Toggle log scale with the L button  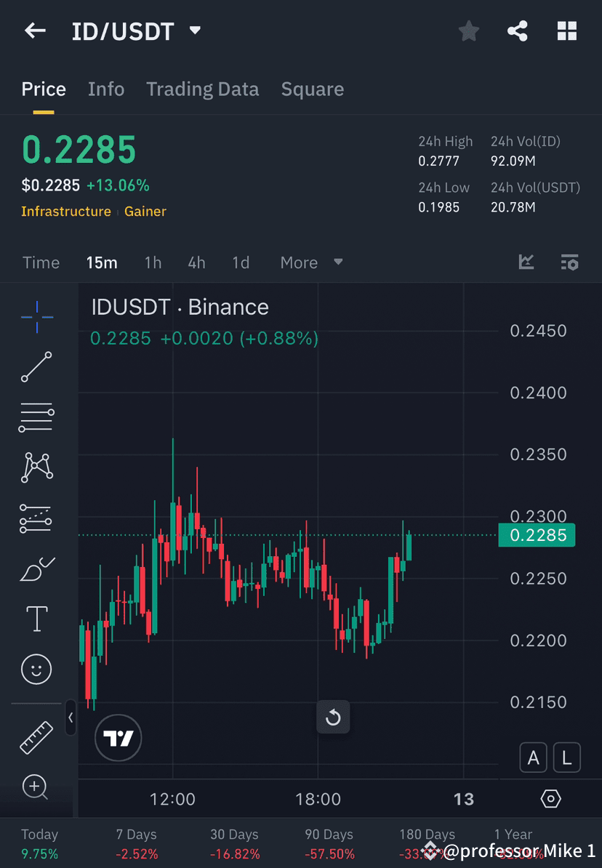(x=566, y=758)
